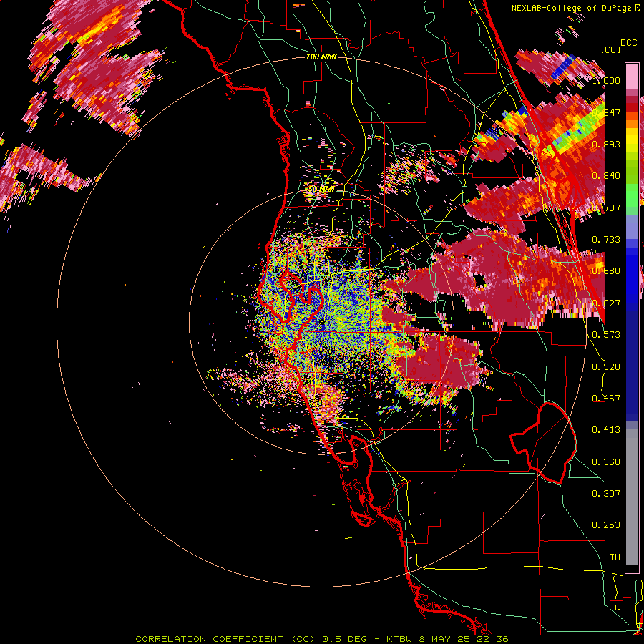Screen dimensions: 644x644
Task: Pick the yellow segment of color bar
Action: click(632, 142)
